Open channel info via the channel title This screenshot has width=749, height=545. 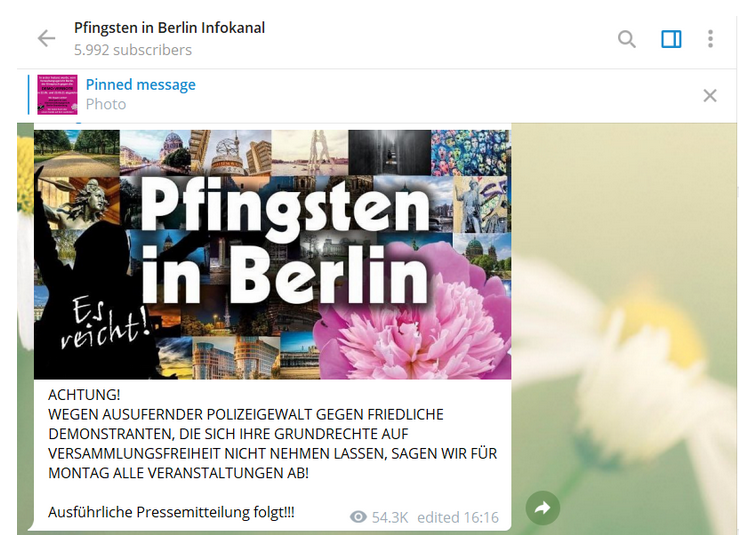(169, 28)
